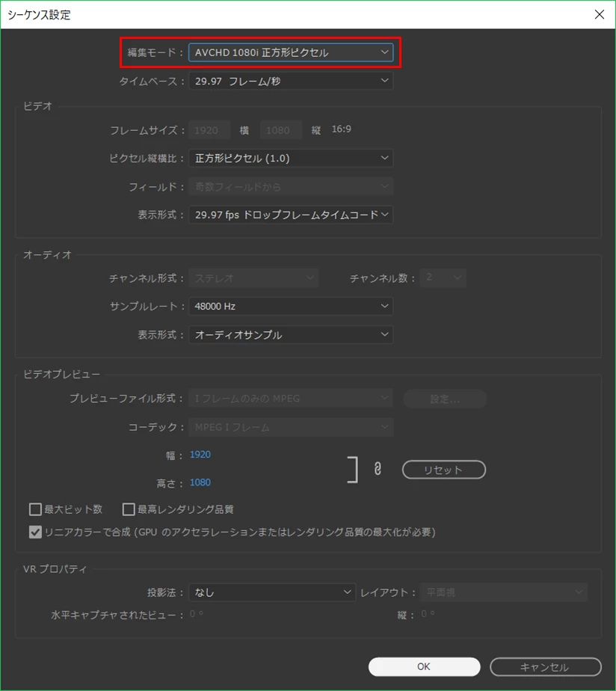Click the シーケンス設定 title text
616x691 pixels.
39,15
